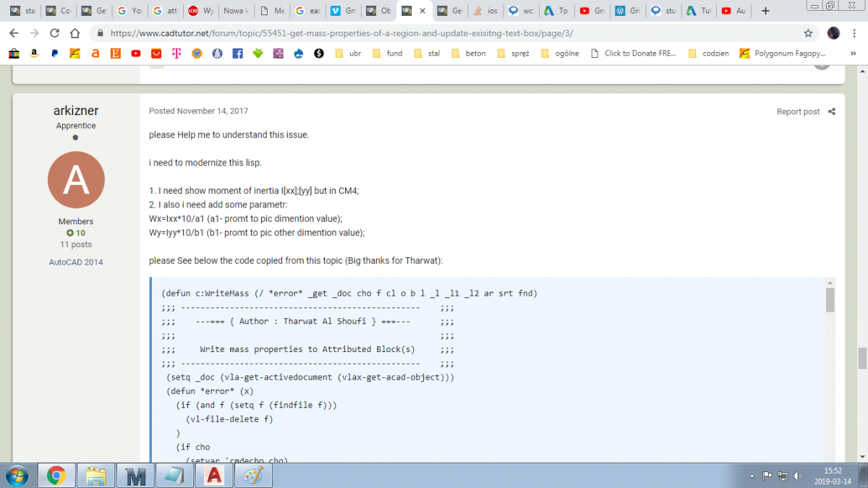Open the '11 posts' link
Viewport: 868px width, 488px height.
[x=76, y=244]
